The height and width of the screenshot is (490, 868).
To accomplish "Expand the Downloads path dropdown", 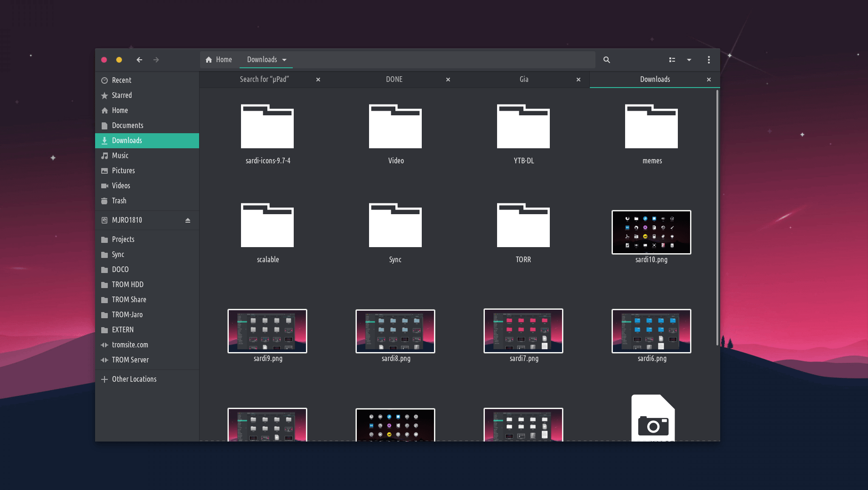I will 284,60.
